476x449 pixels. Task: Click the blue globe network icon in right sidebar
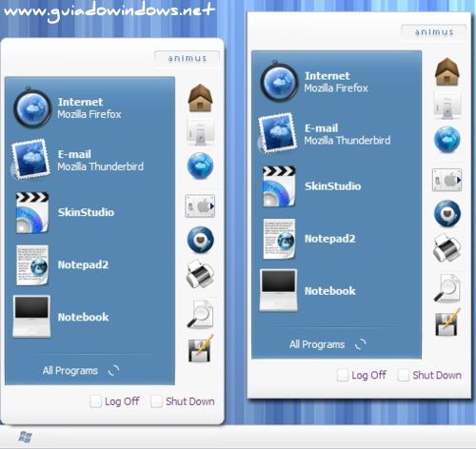coord(446,139)
